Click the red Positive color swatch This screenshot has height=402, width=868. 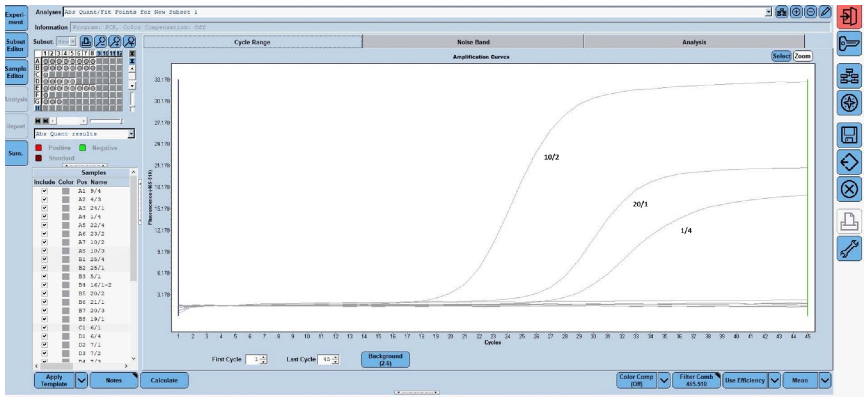39,148
